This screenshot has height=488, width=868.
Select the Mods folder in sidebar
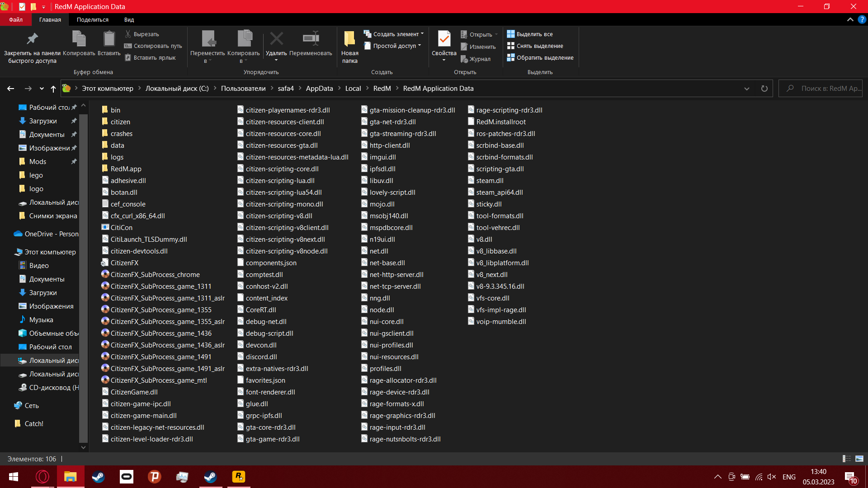[38, 162]
